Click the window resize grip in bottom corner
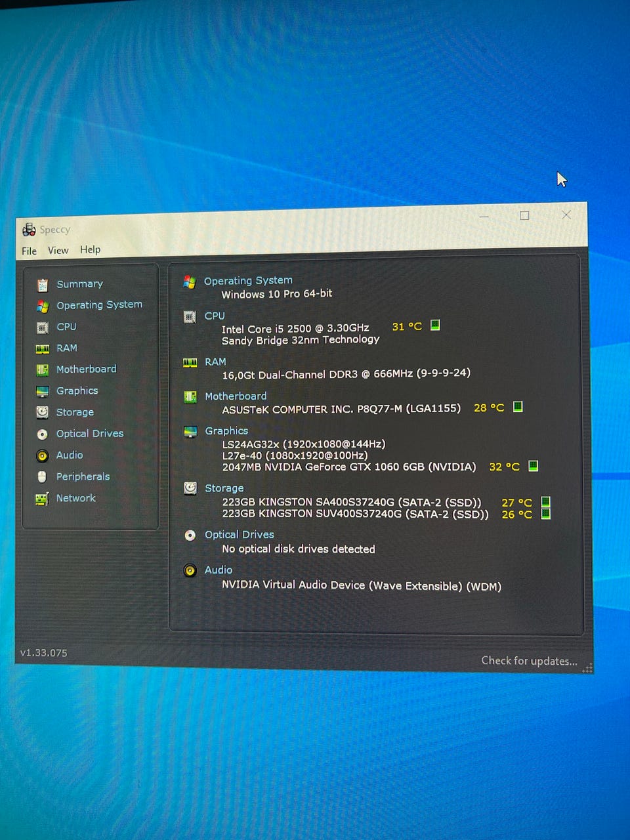 click(x=587, y=668)
